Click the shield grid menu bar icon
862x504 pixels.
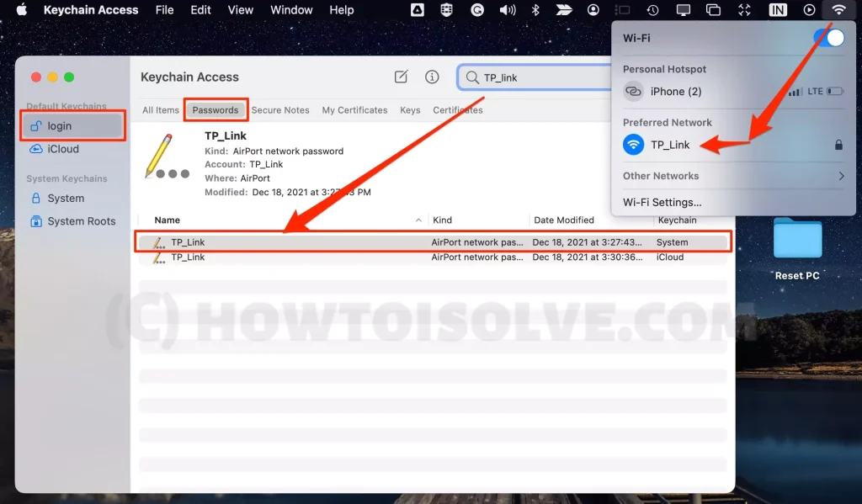pos(446,10)
